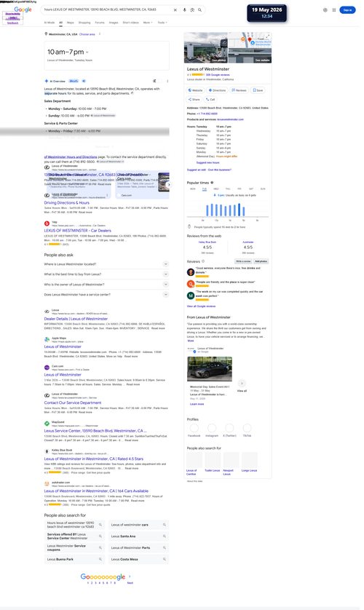Image resolution: width=364 pixels, height=610 pixels.
Task: Open the Facebook profile icon
Action: 194,428
